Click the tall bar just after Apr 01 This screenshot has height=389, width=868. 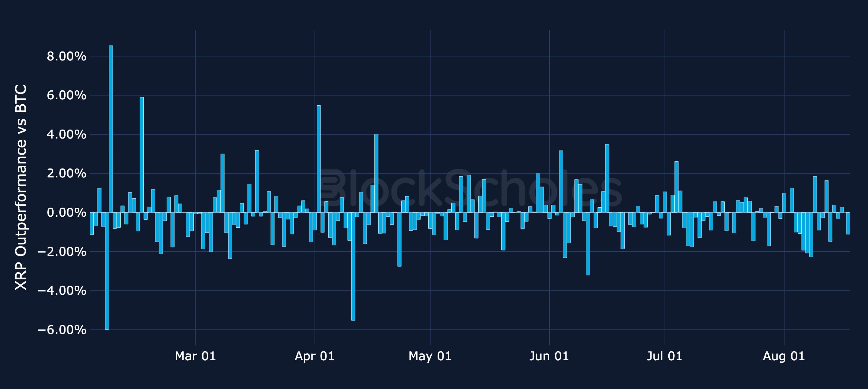tap(318, 159)
